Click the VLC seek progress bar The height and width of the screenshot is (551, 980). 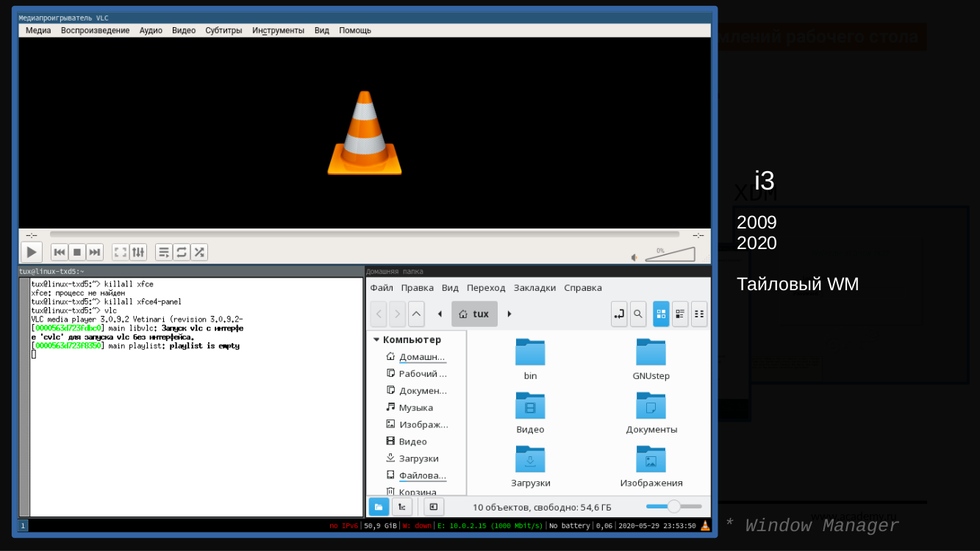tap(365, 234)
